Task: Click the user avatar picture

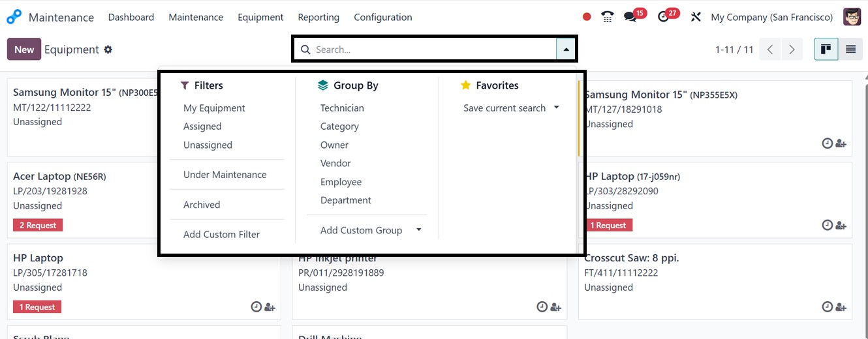Action: click(x=852, y=17)
